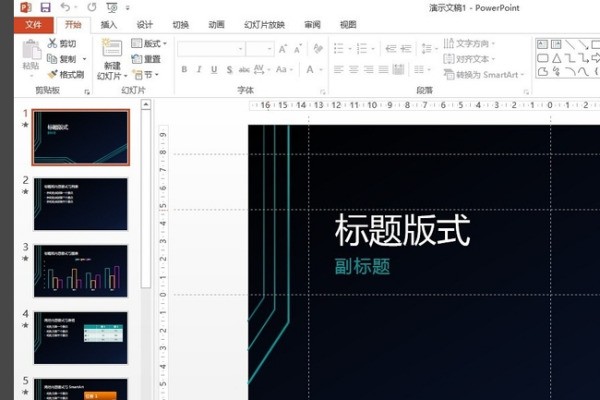Switch to Animations (动画) tab
600x400 pixels.
point(216,25)
